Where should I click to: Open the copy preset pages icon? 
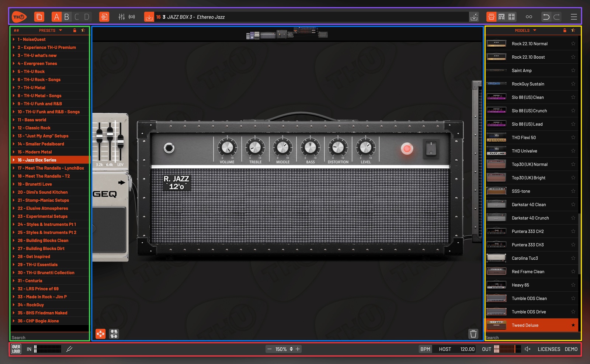pyautogui.click(x=39, y=17)
